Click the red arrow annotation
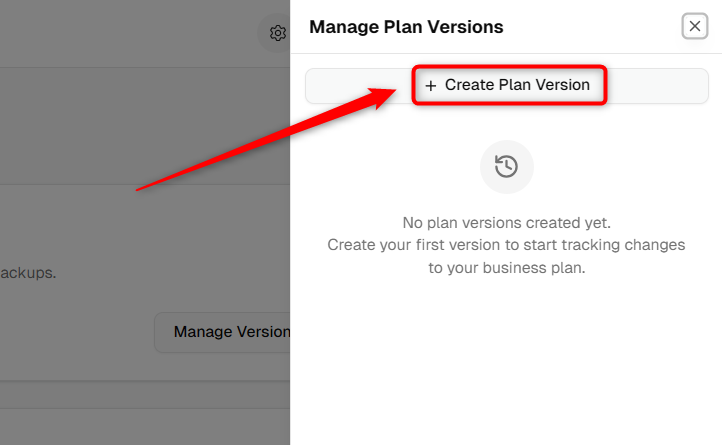This screenshot has height=445, width=722. (266, 139)
